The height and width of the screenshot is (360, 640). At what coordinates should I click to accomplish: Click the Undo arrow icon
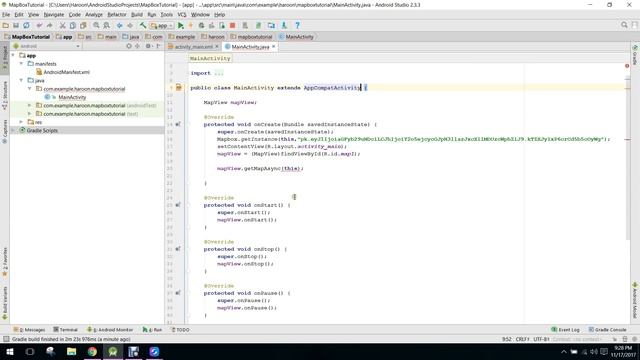[39, 25]
